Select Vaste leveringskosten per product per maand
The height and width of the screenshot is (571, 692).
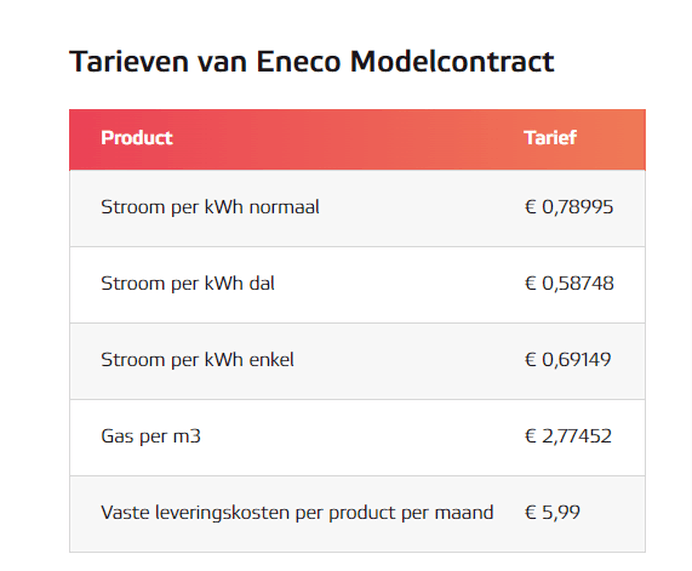(x=297, y=513)
